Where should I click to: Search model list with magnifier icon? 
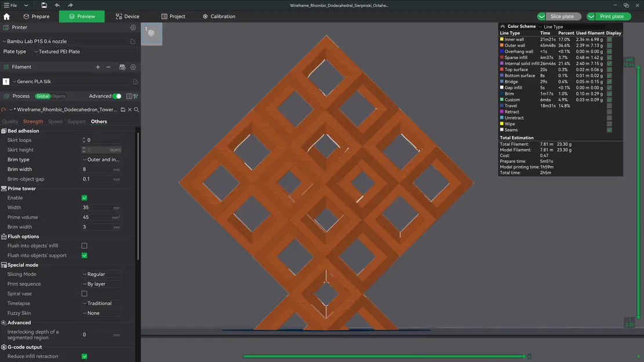(137, 109)
